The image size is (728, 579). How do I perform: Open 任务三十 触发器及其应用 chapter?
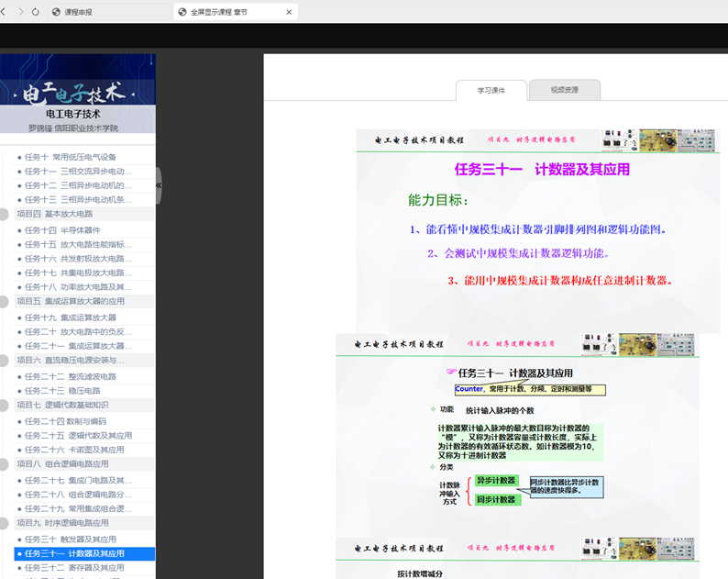pyautogui.click(x=71, y=540)
